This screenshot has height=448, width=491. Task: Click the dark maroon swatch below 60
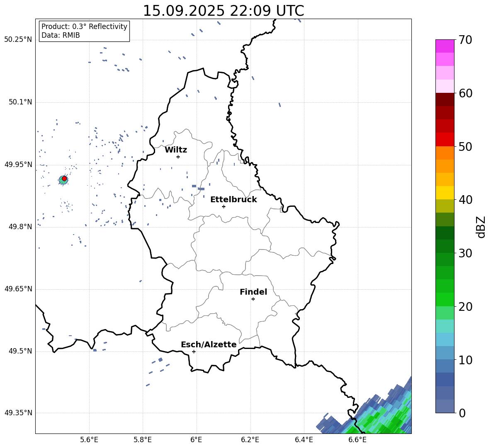[x=445, y=100]
